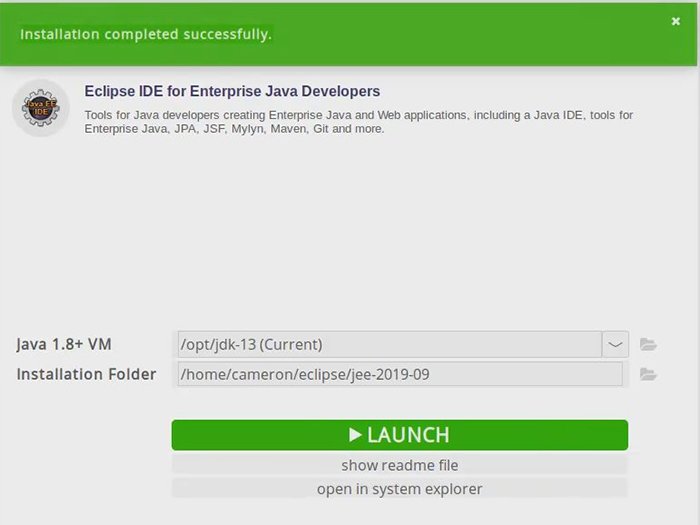Viewport: 700px width, 525px height.
Task: Click the Eclipse Java EE IDE logo
Action: (41, 108)
